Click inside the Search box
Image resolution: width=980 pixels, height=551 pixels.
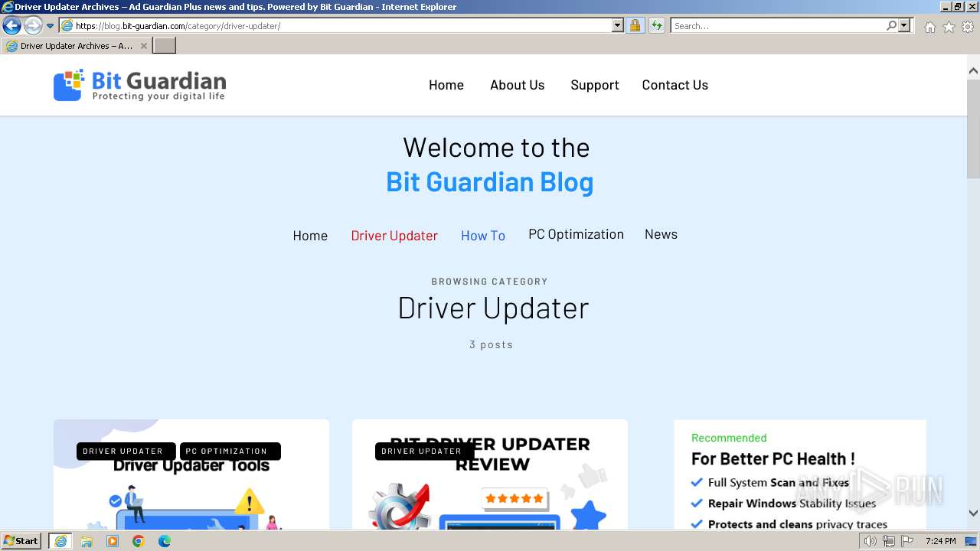tap(778, 26)
